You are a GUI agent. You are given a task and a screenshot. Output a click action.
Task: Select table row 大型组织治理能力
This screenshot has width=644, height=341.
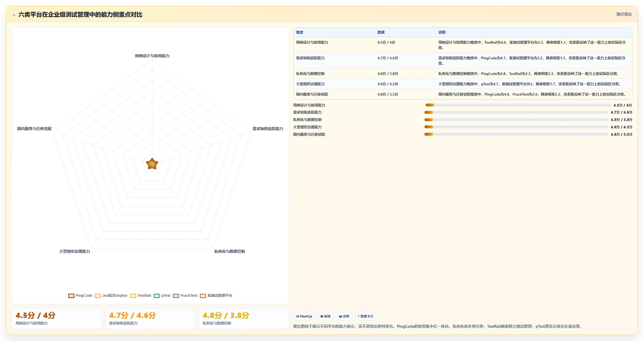click(463, 84)
